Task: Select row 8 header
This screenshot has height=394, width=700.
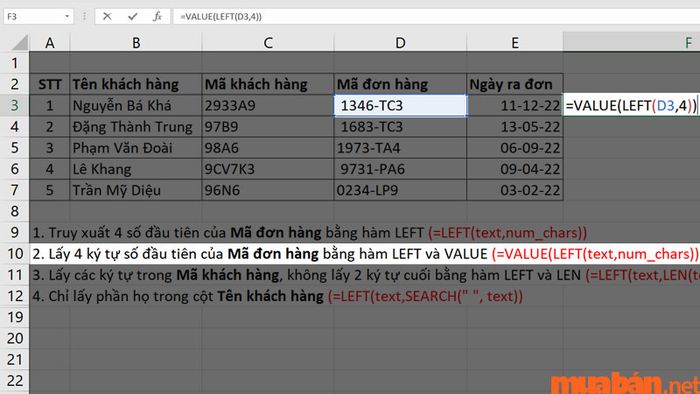Action: 15,211
